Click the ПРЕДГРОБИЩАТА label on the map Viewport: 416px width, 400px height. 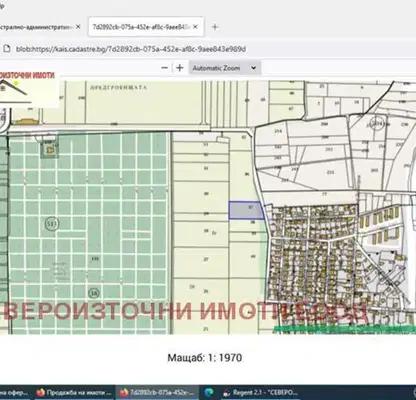[118, 88]
